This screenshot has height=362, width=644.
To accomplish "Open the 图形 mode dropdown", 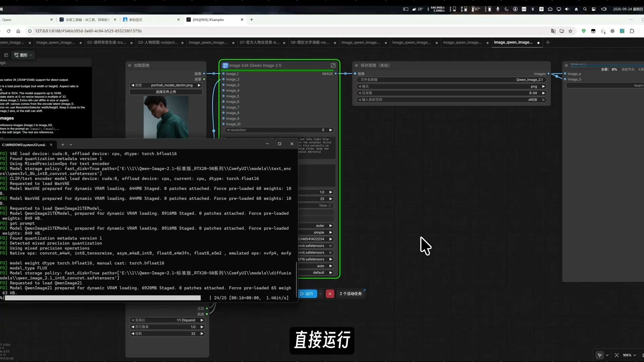I will 23,55.
